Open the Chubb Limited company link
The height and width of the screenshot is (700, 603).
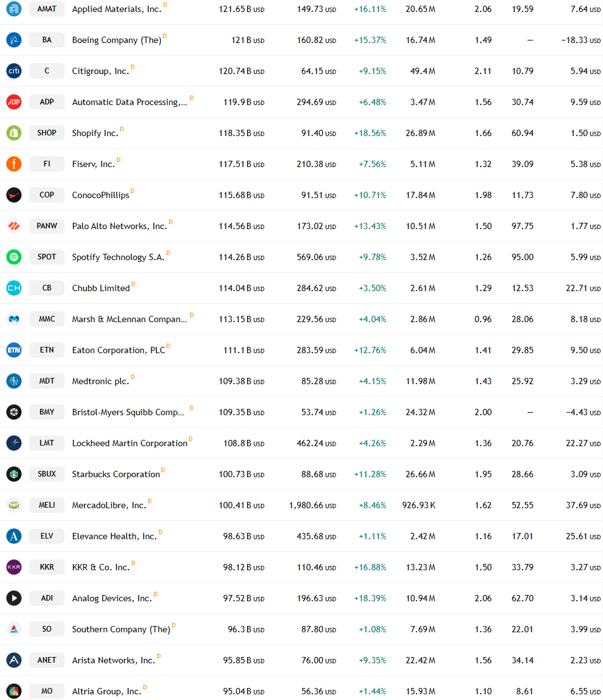click(x=101, y=289)
